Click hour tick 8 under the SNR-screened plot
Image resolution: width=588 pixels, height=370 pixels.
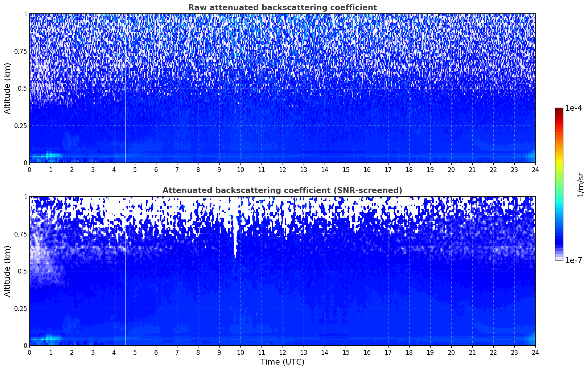(x=198, y=352)
